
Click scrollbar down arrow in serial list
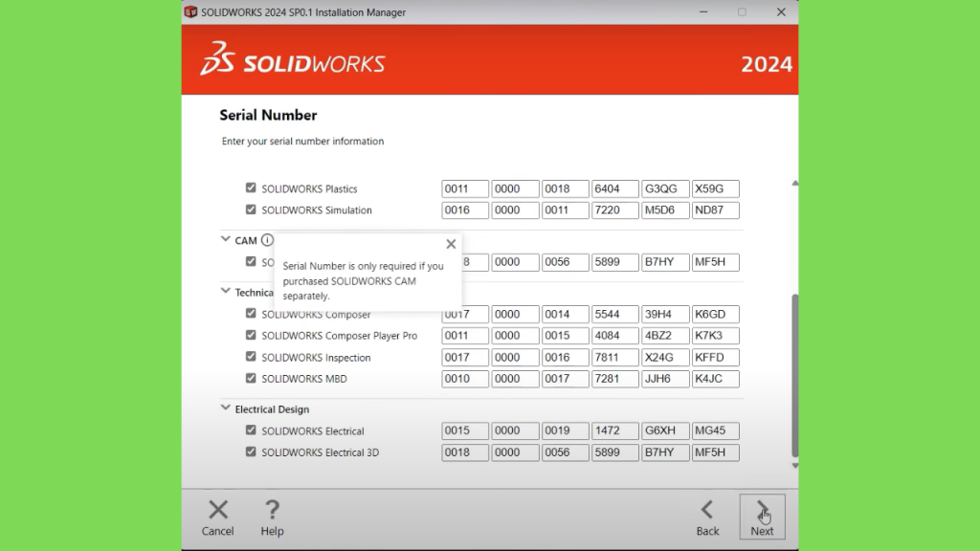(795, 466)
